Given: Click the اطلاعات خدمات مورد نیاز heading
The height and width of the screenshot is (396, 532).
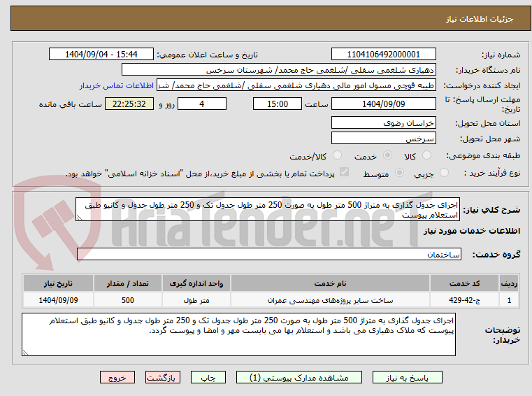Looking at the screenshot, I should 472,231.
